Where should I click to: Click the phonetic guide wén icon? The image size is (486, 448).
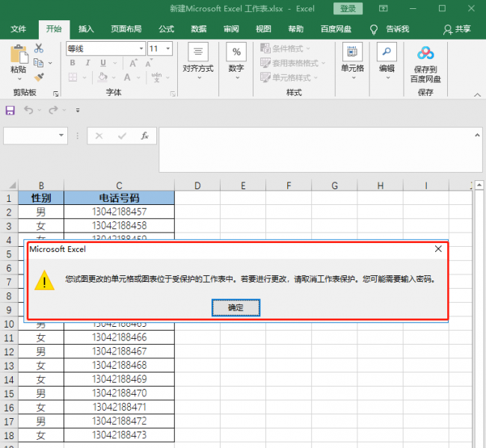point(156,77)
